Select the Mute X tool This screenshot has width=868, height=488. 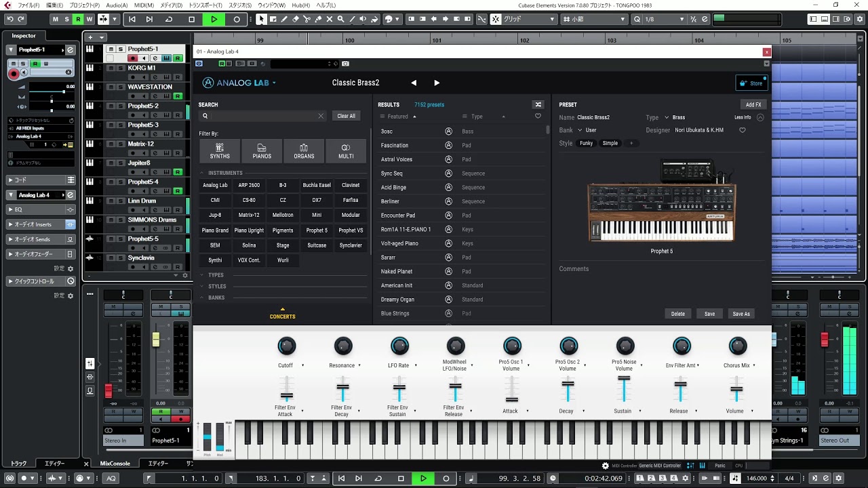330,20
